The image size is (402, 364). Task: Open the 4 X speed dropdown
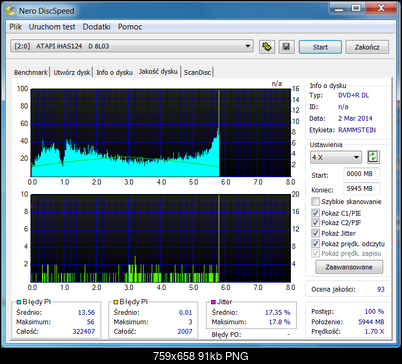pos(336,157)
